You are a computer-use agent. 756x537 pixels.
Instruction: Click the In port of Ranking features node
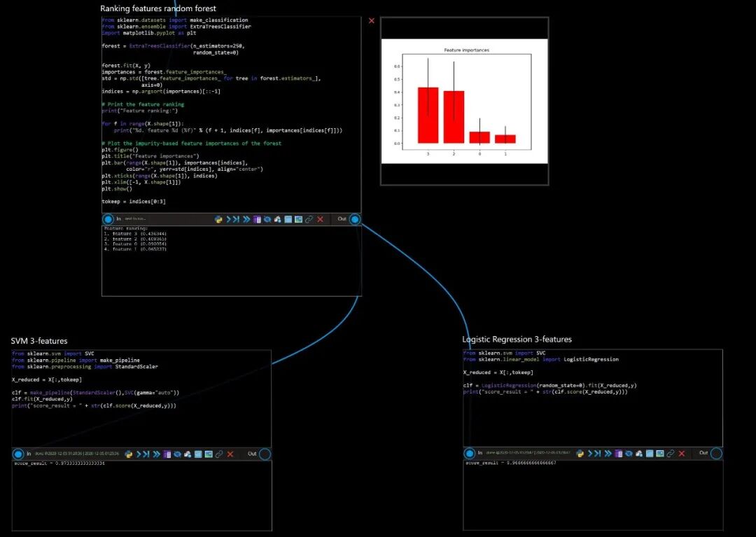[108, 219]
